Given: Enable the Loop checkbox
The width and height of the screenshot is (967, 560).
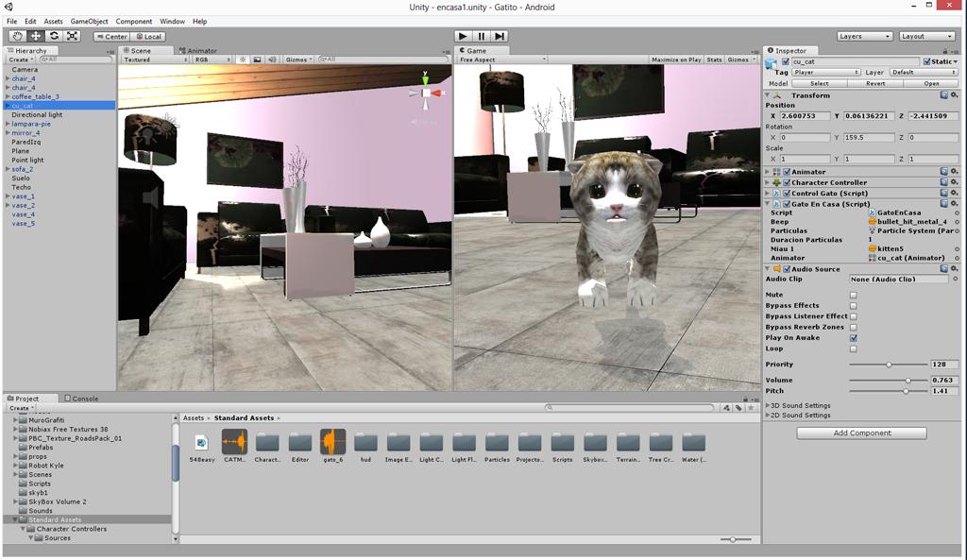Looking at the screenshot, I should click(854, 349).
